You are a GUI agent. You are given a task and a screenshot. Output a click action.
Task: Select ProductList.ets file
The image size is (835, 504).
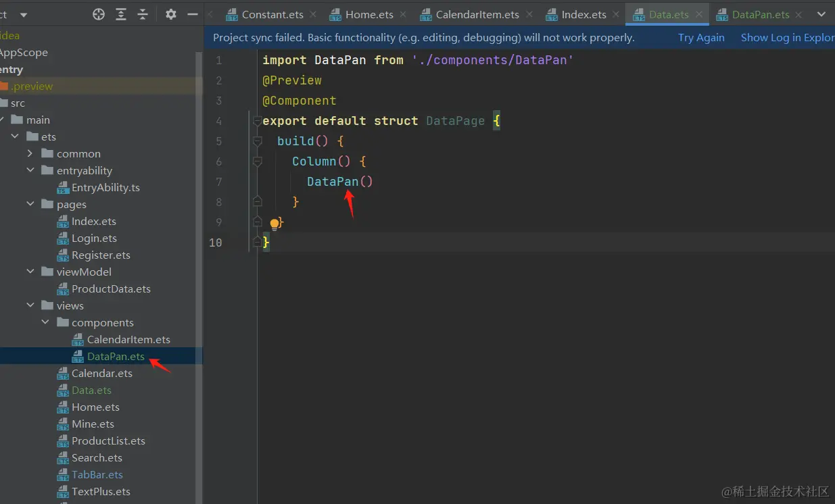(108, 440)
